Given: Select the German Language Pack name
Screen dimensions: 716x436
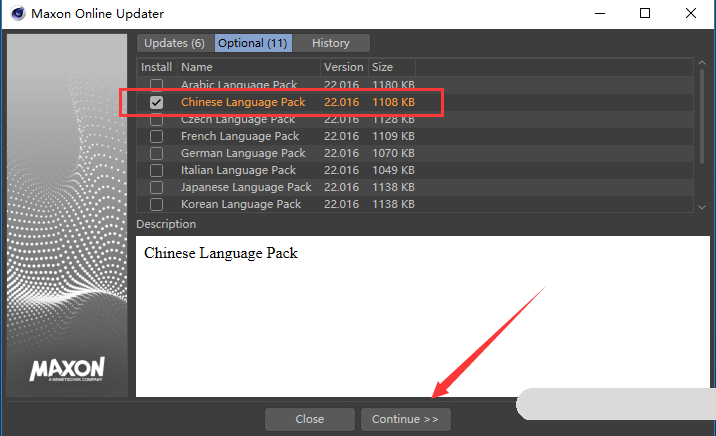Looking at the screenshot, I should tap(243, 153).
